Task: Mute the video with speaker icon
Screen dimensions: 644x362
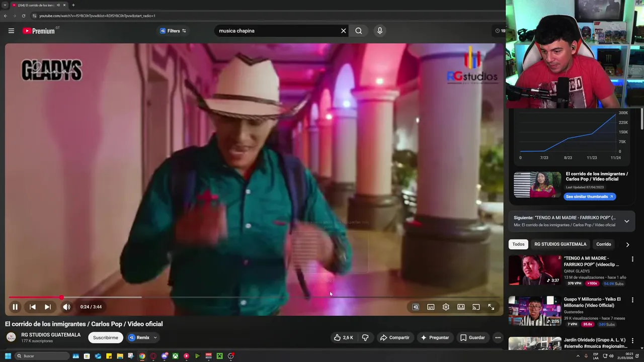Action: [x=66, y=307]
